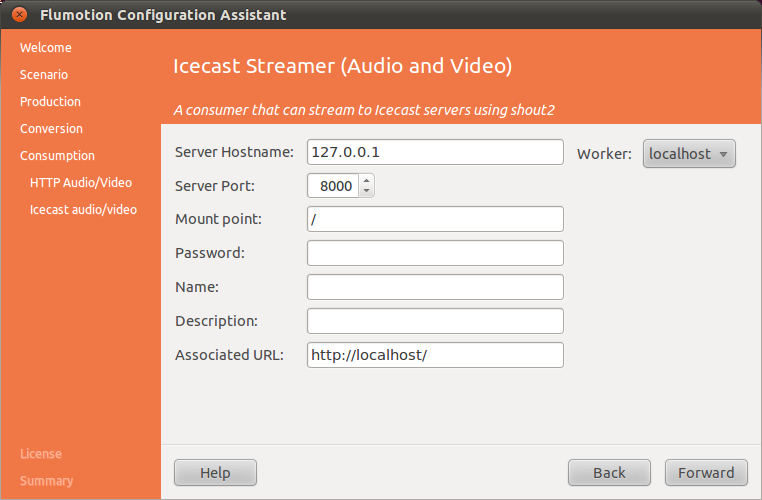Image resolution: width=762 pixels, height=500 pixels.
Task: Increase the Server Port with up arrow
Action: coord(367,180)
